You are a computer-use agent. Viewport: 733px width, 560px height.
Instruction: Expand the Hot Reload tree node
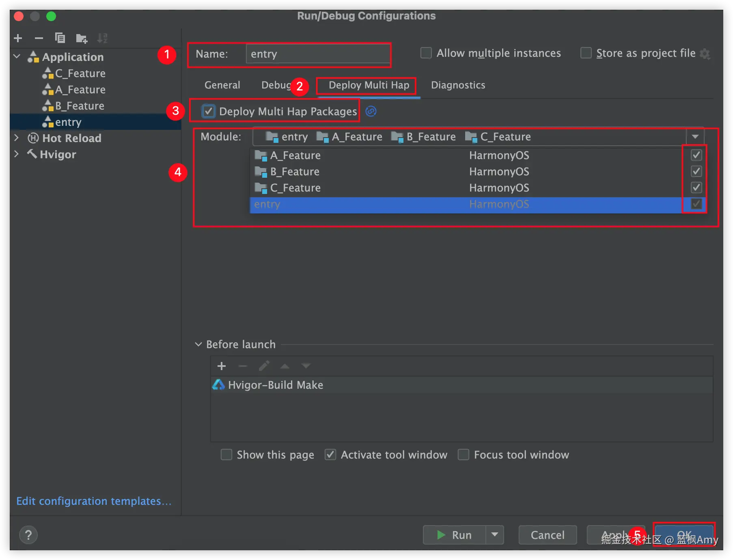17,138
